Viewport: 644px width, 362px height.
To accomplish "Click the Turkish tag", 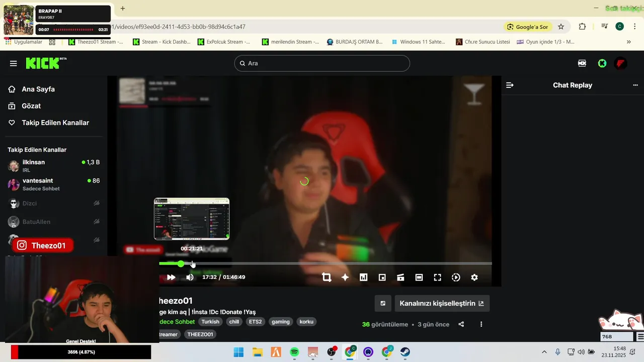I will click(x=210, y=322).
